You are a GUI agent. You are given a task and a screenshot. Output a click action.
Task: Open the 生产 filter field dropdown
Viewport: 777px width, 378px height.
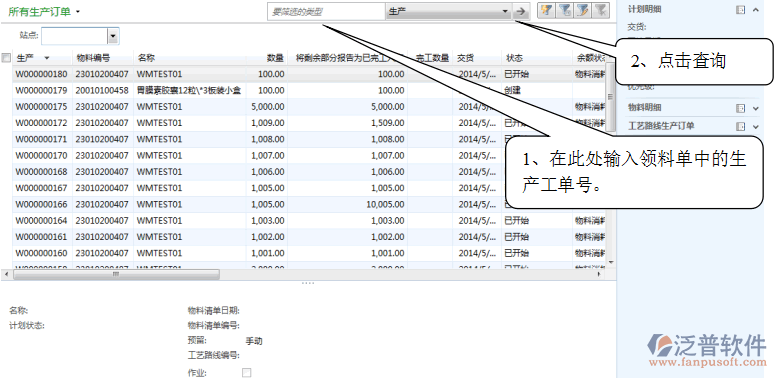point(504,11)
